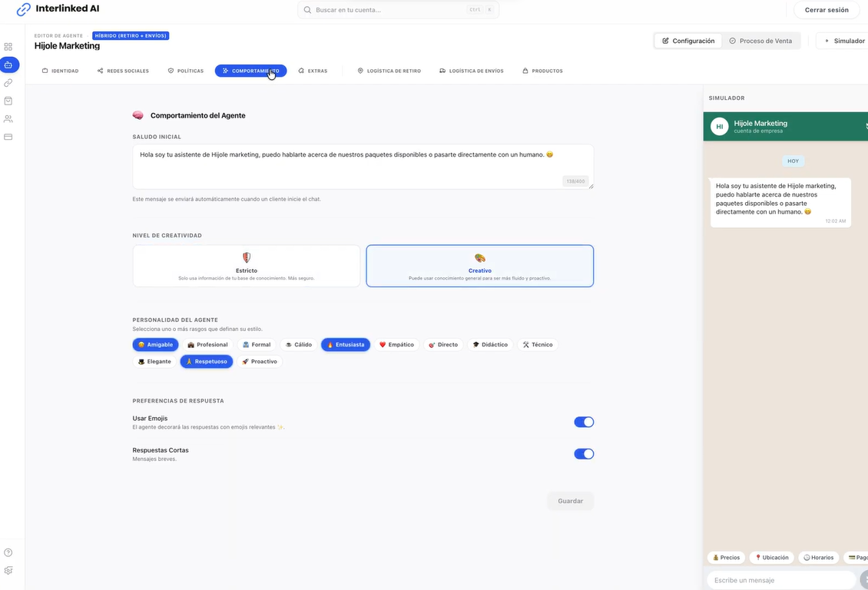This screenshot has height=590, width=868.
Task: Open the contacts/people icon in sidebar
Action: (8, 118)
